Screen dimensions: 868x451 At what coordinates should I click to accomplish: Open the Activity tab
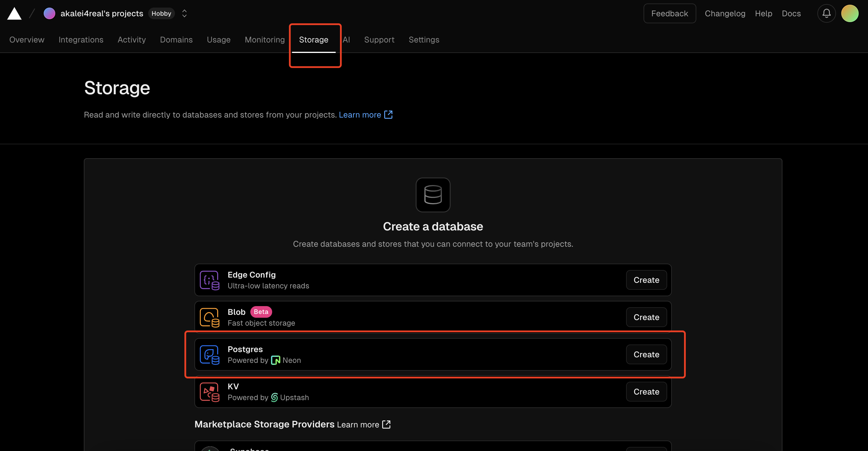132,40
